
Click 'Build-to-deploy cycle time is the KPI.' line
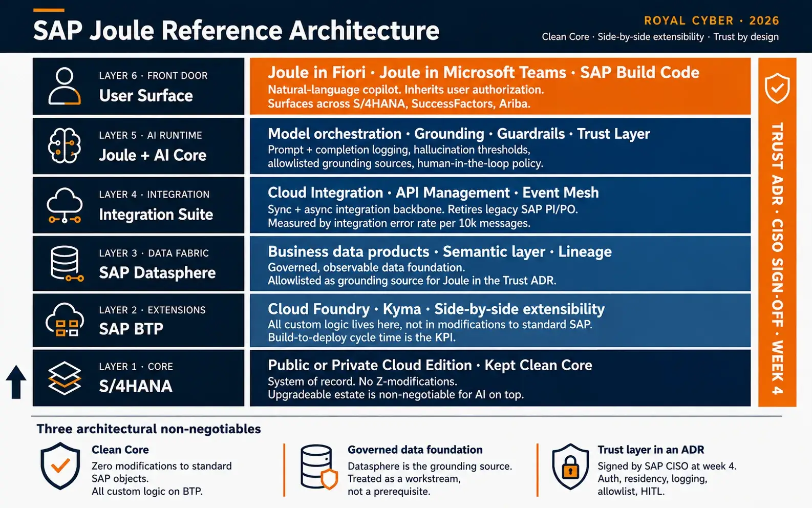click(x=361, y=337)
